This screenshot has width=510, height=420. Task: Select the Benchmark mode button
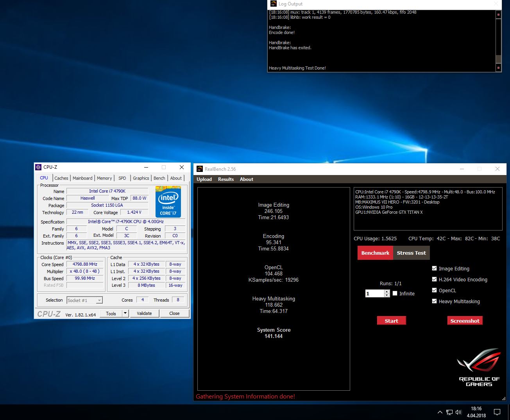tap(375, 253)
